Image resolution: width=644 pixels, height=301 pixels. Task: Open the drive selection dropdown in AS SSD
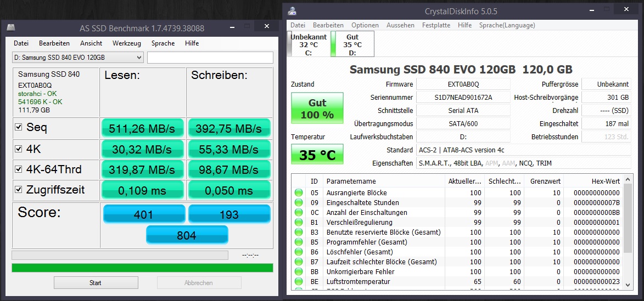pos(77,58)
